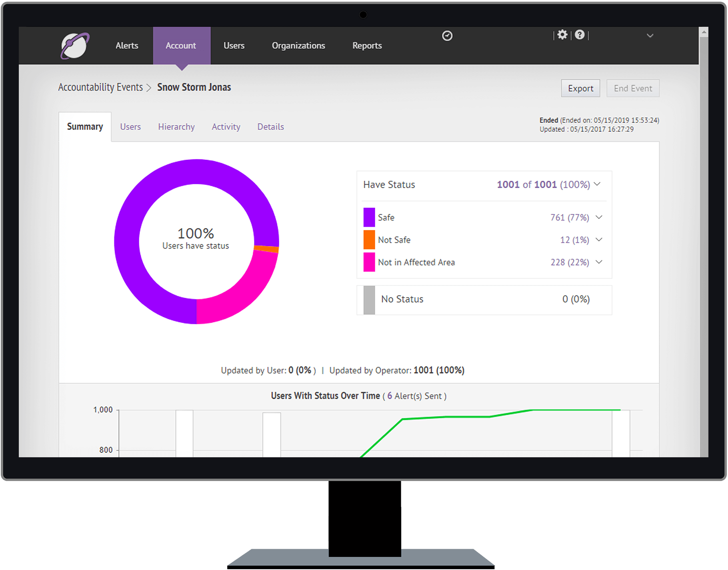Open the user menu chevron in header
Screen dimensions: 728x570
click(650, 36)
